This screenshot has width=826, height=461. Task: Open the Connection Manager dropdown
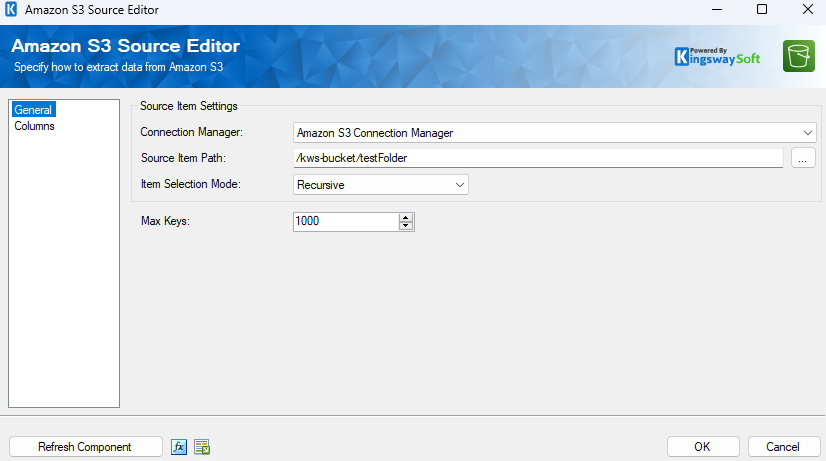click(x=554, y=133)
